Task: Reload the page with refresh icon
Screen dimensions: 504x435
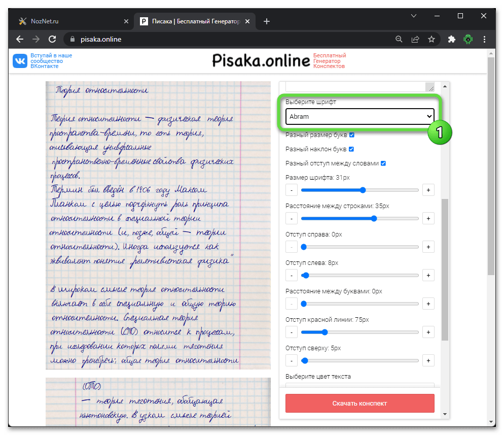Action: click(52, 39)
